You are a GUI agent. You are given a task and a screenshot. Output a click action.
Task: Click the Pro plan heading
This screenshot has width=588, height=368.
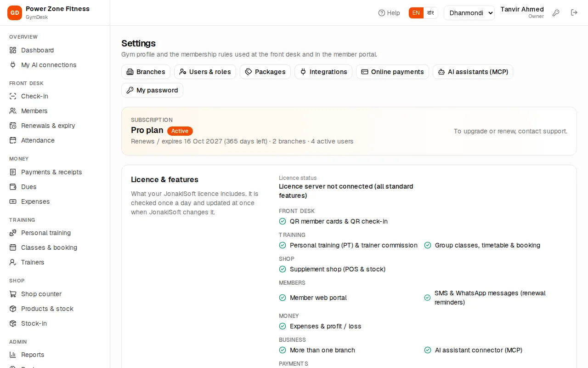point(147,130)
